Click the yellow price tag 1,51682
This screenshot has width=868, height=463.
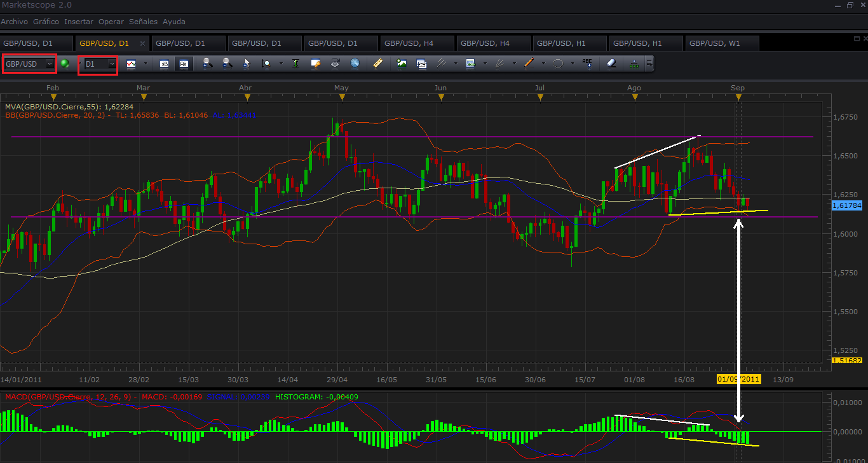[847, 361]
